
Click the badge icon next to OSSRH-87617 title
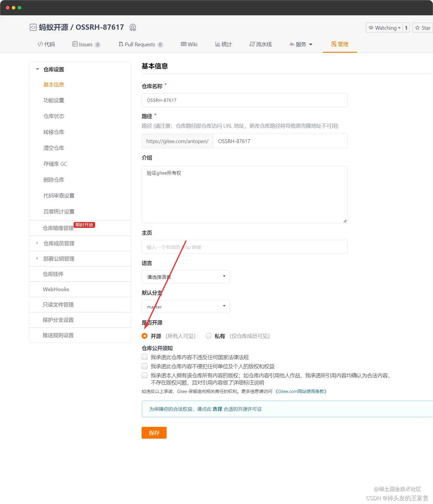[x=133, y=27]
